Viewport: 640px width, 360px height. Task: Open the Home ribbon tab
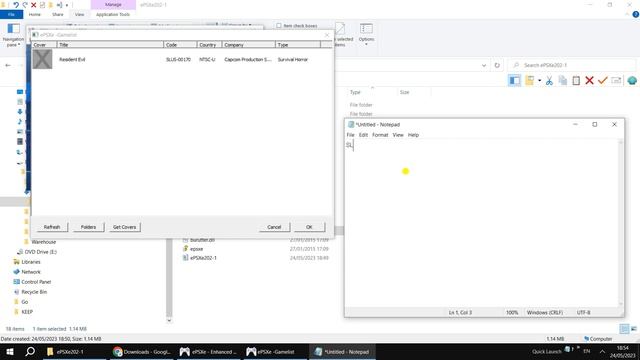tap(35, 14)
